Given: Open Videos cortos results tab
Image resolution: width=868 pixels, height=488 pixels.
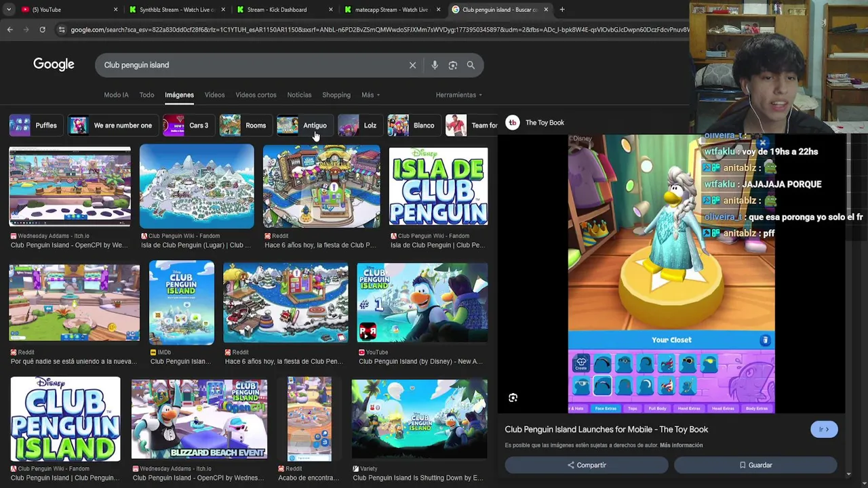Looking at the screenshot, I should [x=256, y=95].
